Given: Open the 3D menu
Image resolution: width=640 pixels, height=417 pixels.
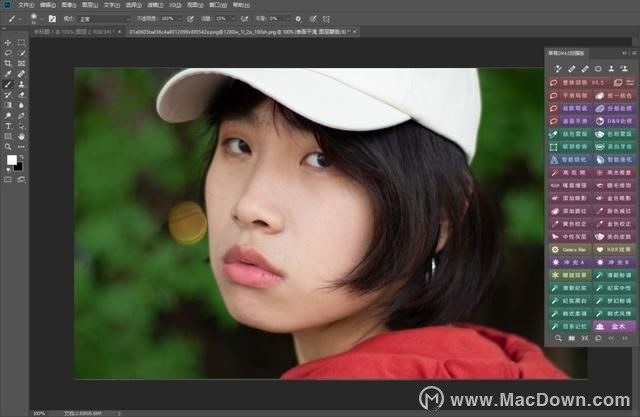Looking at the screenshot, I should [175, 5].
